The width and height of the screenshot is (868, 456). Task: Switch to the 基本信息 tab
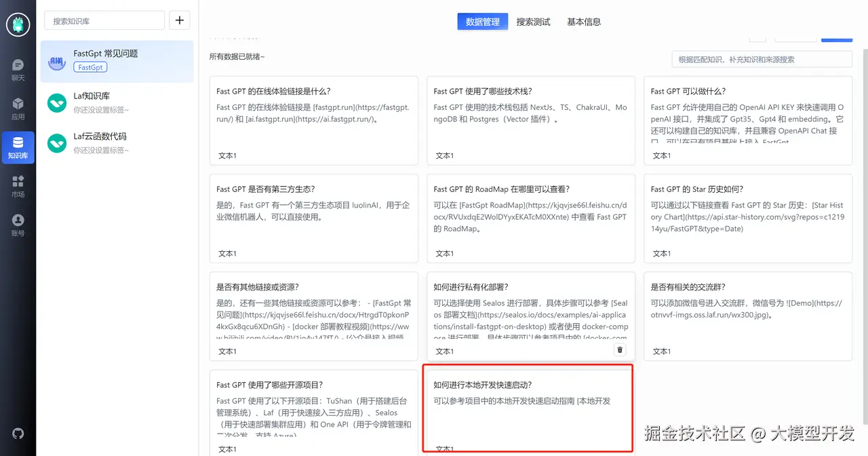[x=584, y=22]
